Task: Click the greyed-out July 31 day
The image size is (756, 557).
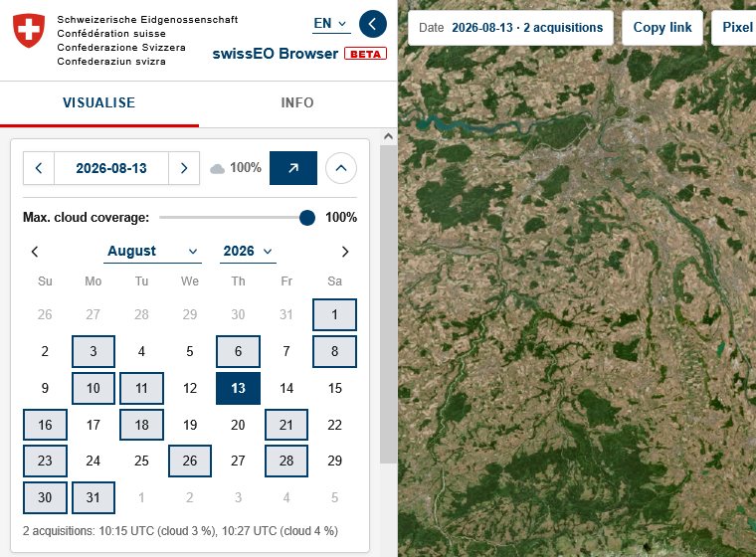Action: click(x=286, y=315)
